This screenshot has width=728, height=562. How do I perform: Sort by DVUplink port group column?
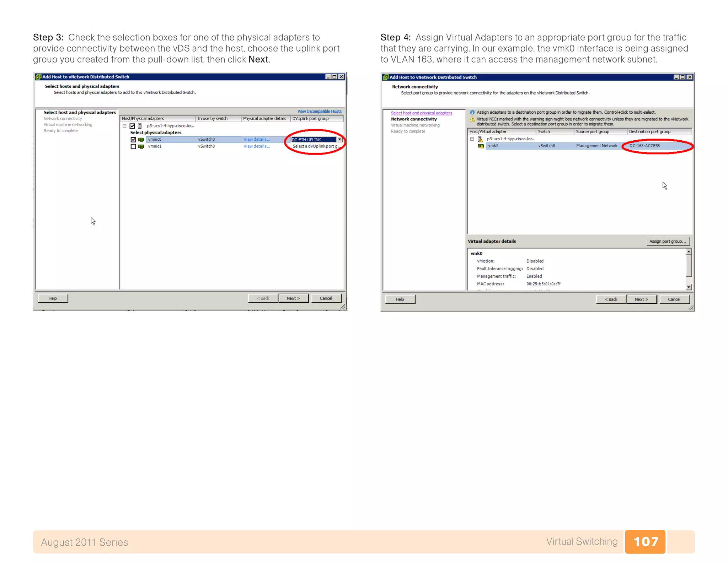(x=317, y=119)
